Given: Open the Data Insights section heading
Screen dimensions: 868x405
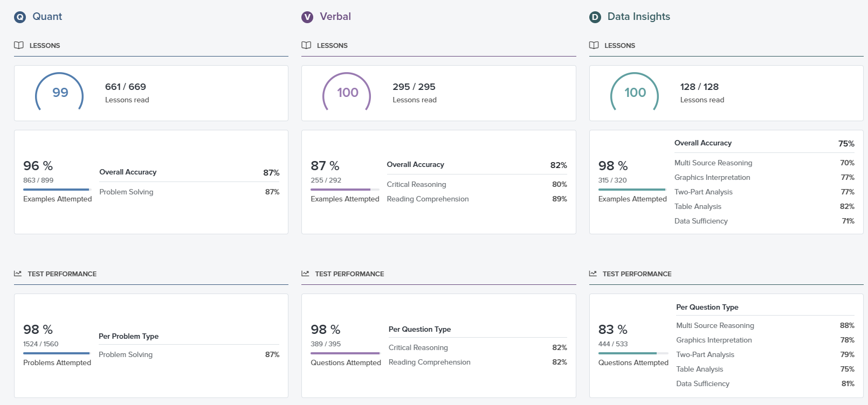Looking at the screenshot, I should 638,17.
